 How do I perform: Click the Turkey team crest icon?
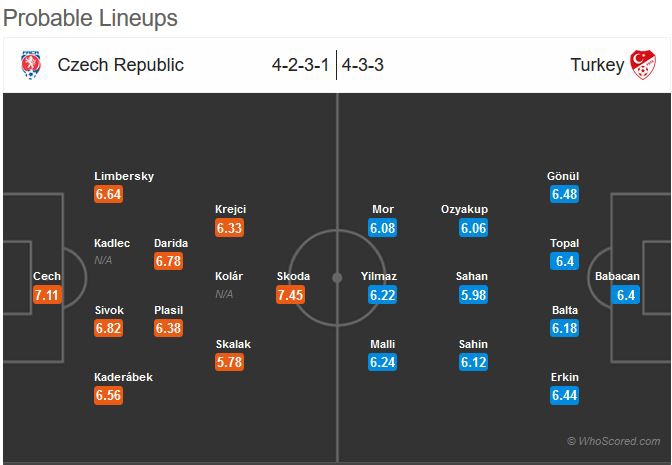(x=641, y=65)
